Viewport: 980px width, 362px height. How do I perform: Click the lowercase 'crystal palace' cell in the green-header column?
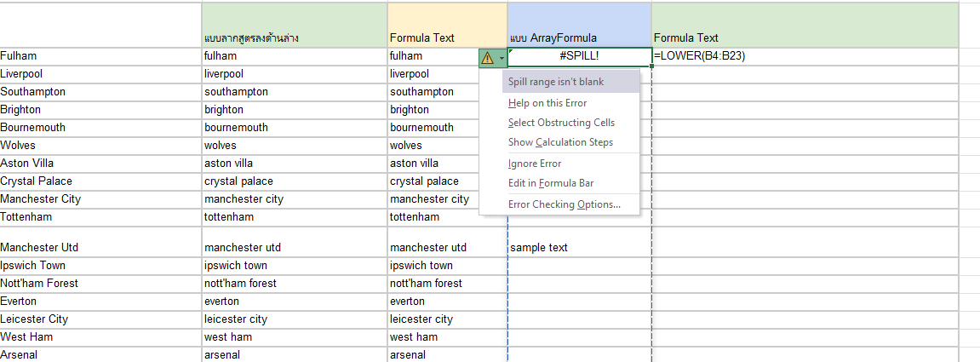click(x=295, y=181)
